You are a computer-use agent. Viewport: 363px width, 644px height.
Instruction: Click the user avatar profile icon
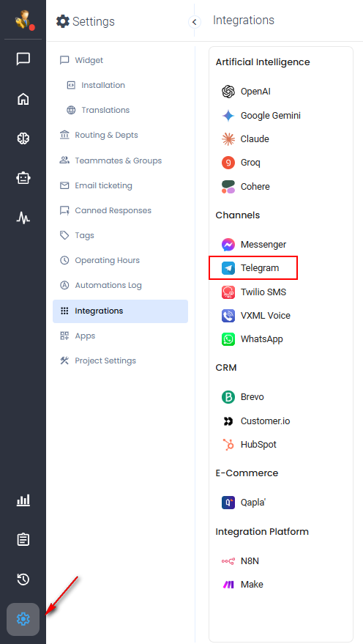tap(24, 21)
